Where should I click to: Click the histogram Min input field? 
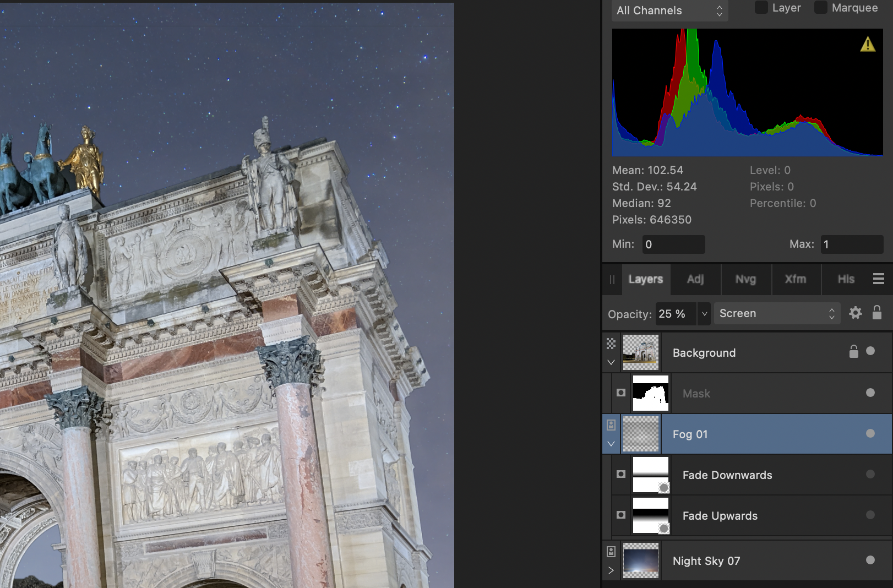point(673,244)
